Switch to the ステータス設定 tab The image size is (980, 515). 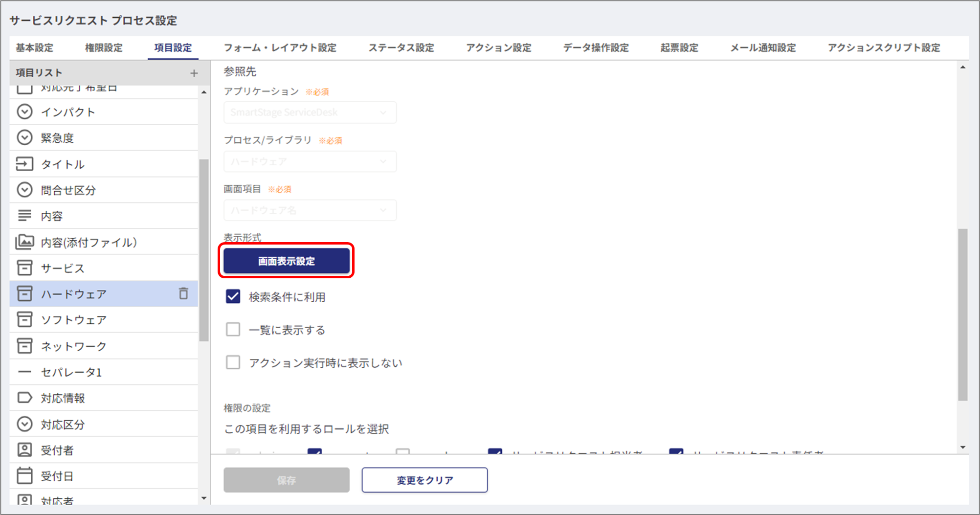[x=401, y=48]
